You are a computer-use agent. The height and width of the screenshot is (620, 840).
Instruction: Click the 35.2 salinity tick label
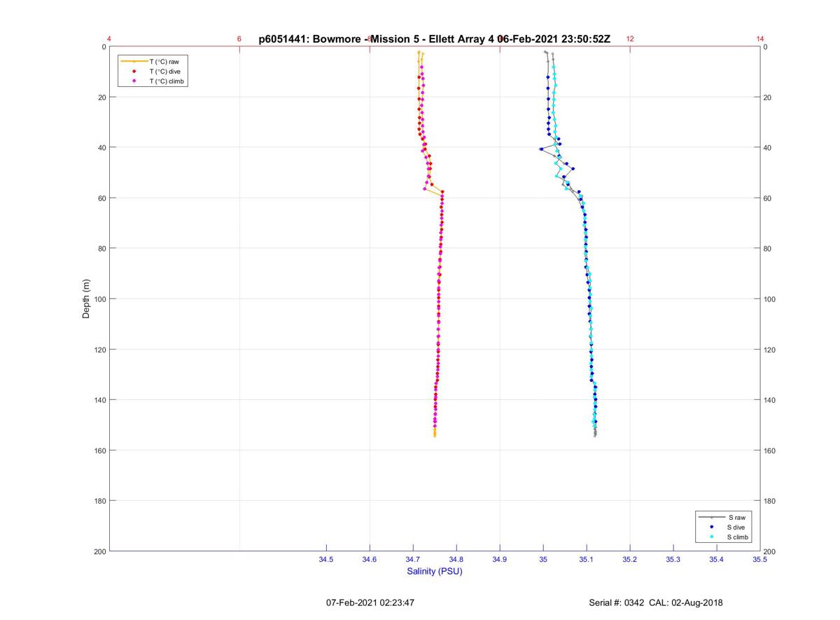click(630, 559)
